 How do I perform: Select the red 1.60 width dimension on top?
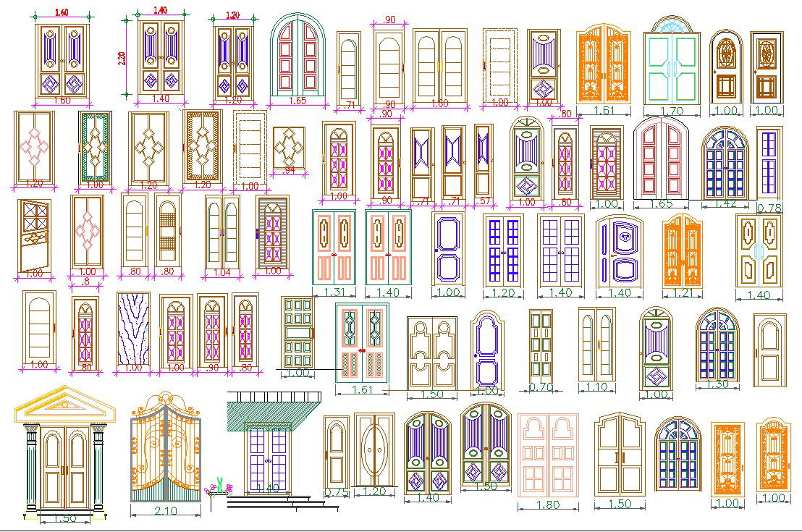click(x=62, y=13)
